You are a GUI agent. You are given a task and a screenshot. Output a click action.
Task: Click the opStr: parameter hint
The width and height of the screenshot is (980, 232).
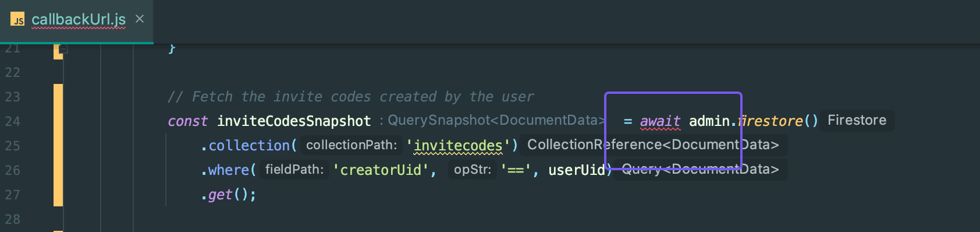(472, 169)
